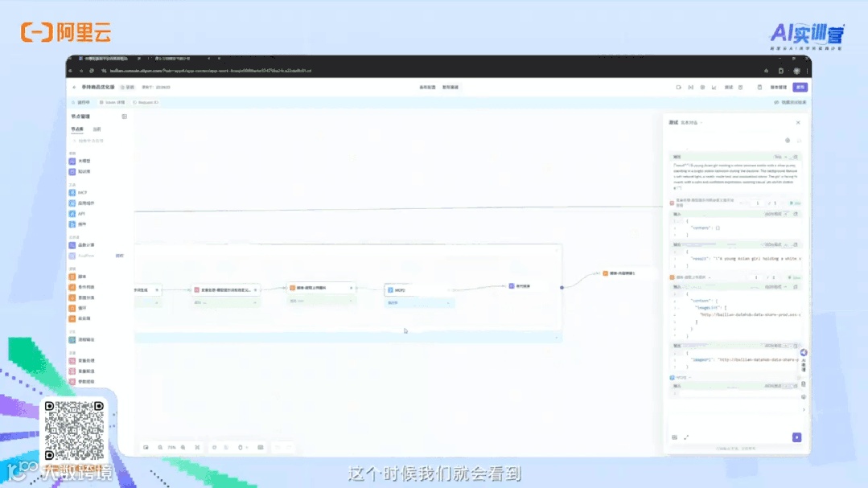Open the 脚本 upload-image node on the canvas
The height and width of the screenshot is (488, 868).
tap(321, 288)
